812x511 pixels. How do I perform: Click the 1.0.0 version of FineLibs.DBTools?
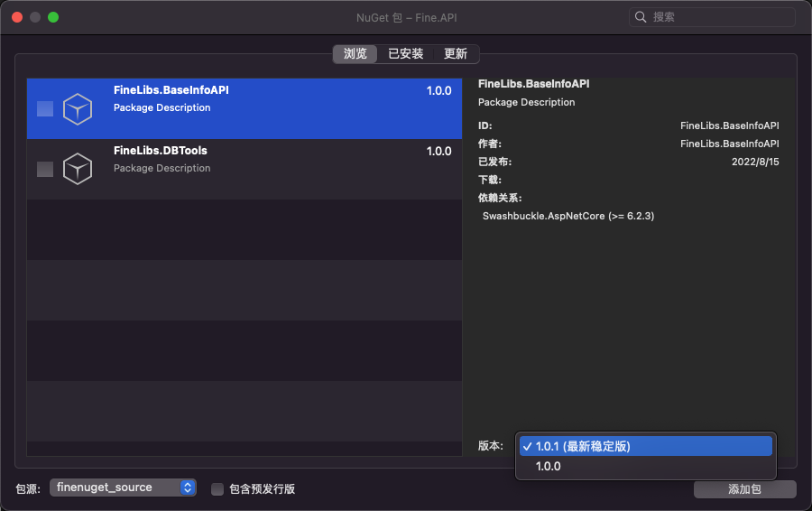point(438,152)
